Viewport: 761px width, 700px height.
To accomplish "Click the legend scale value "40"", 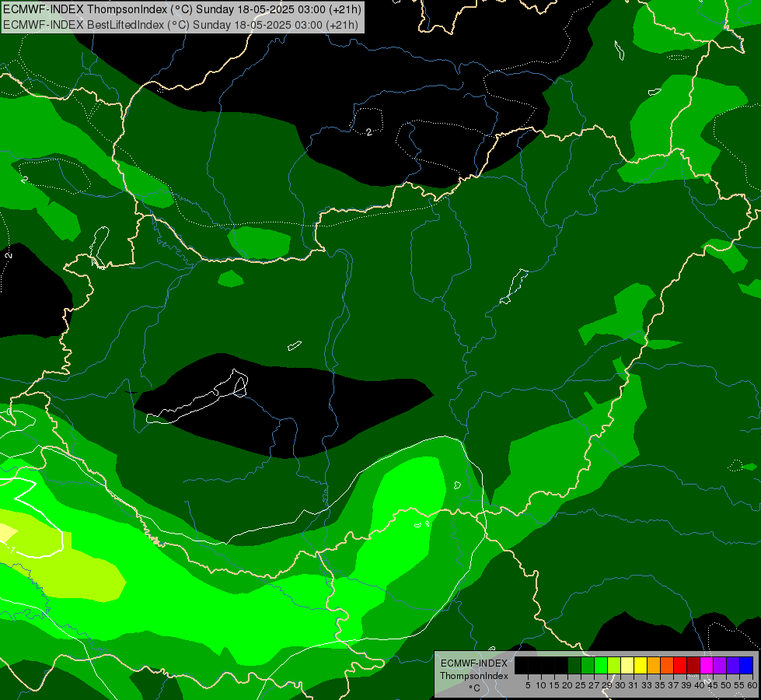I will click(700, 685).
